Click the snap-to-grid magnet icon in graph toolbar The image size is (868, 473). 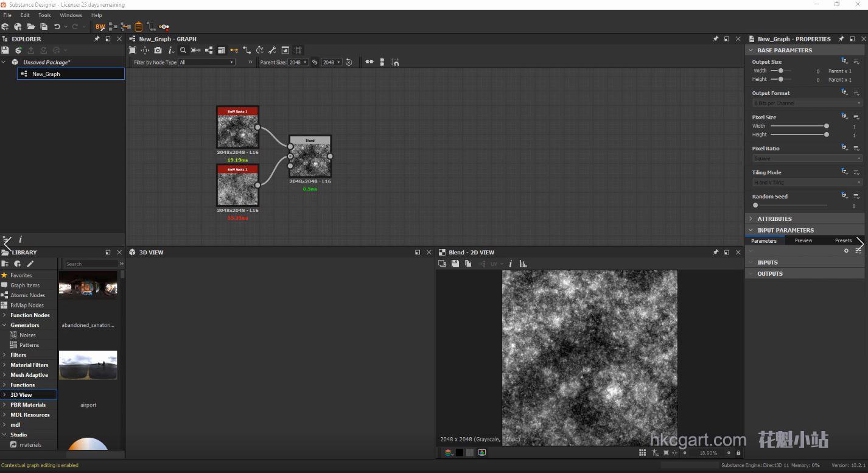pyautogui.click(x=395, y=62)
